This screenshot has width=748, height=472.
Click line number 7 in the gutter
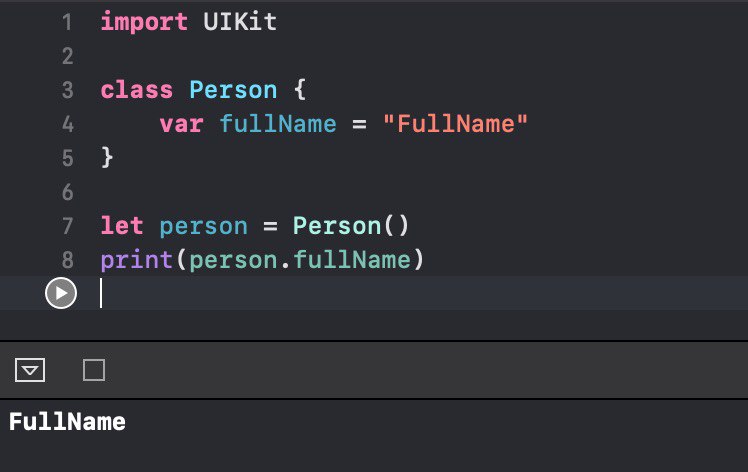[66, 226]
